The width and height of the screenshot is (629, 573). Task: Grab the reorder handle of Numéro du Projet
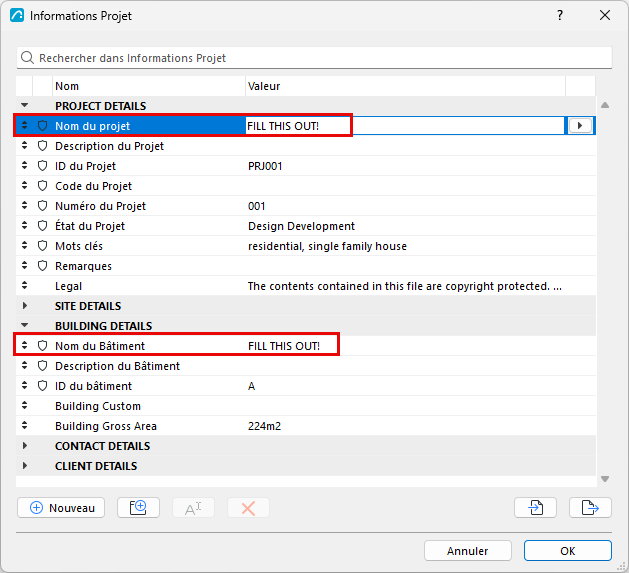(x=24, y=205)
